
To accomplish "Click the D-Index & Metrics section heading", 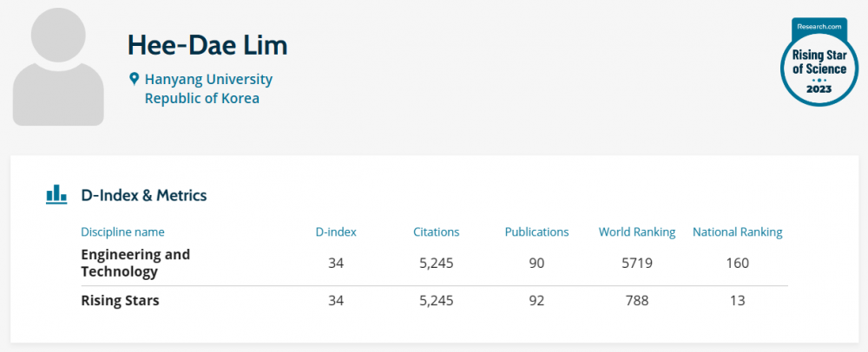I will (144, 195).
